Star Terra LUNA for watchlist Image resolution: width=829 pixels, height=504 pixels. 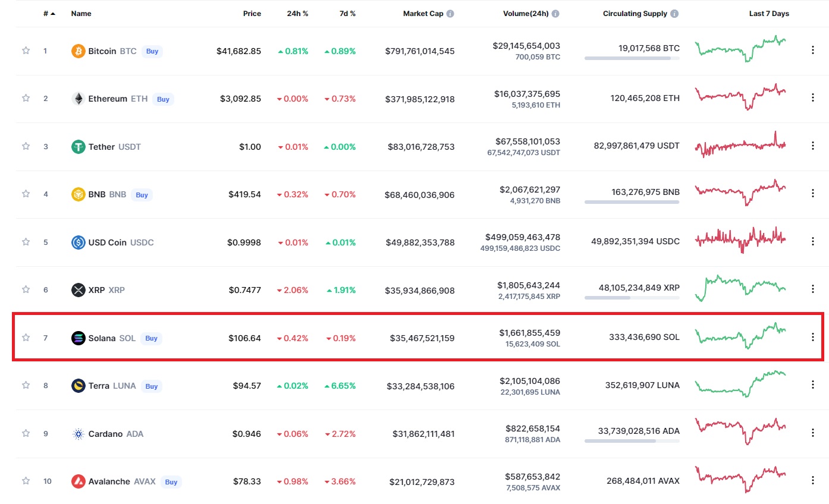coord(26,385)
